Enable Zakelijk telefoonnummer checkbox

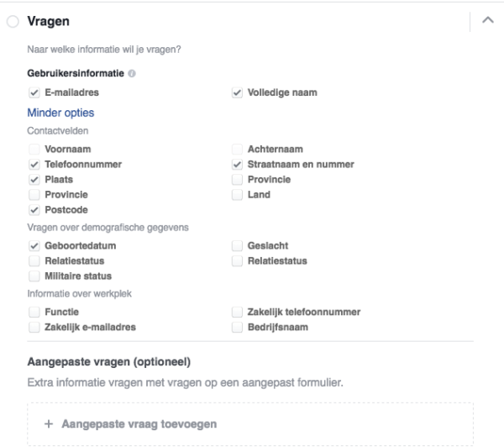[x=237, y=312]
